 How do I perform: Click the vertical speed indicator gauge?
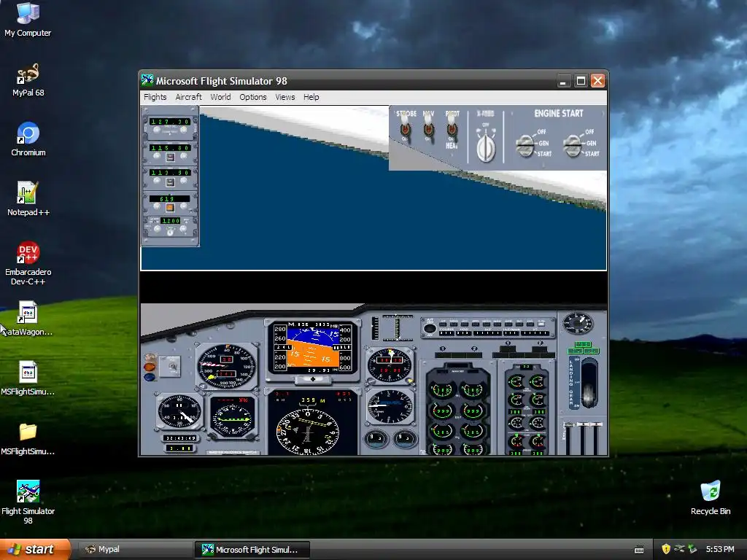390,406
